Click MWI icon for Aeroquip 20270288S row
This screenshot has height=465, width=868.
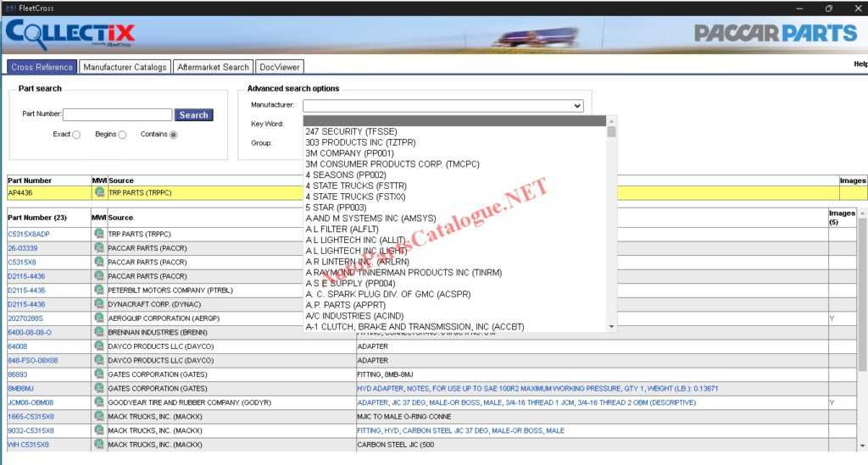point(99,318)
